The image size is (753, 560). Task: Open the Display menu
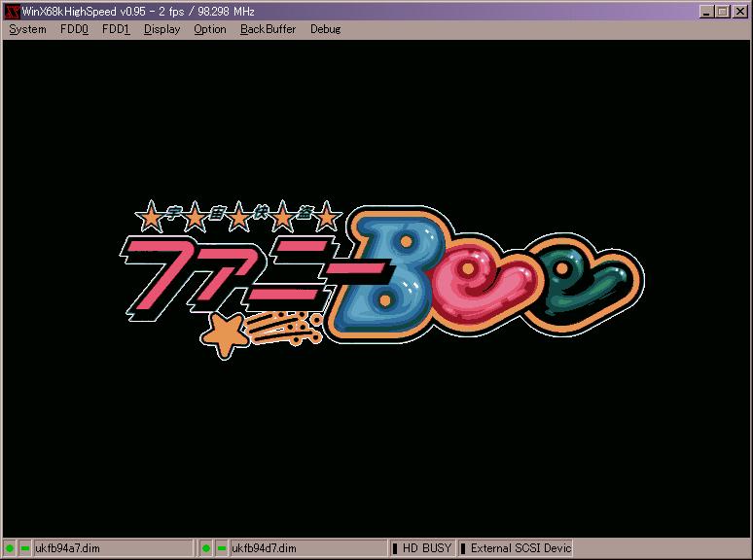pos(161,29)
